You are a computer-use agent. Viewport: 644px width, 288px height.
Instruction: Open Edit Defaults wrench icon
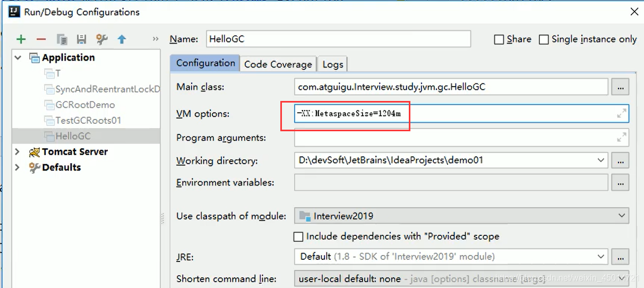point(102,39)
